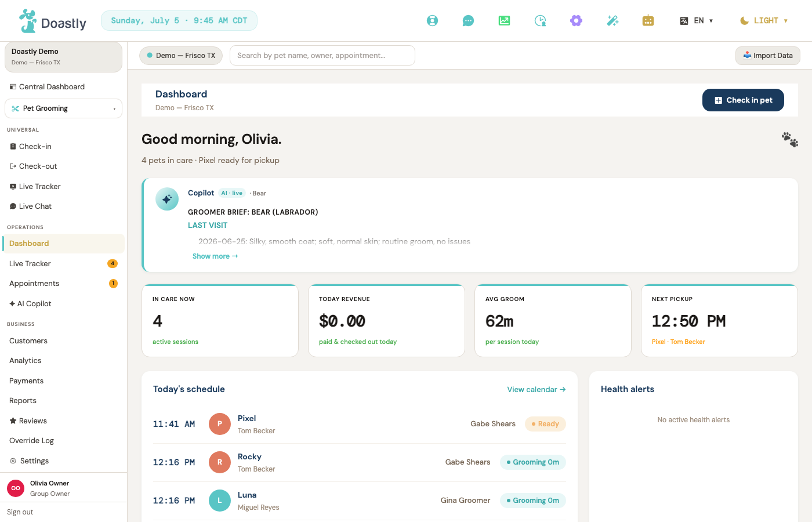812x522 pixels.
Task: Click Miguel Reyes owner name
Action: (x=258, y=507)
